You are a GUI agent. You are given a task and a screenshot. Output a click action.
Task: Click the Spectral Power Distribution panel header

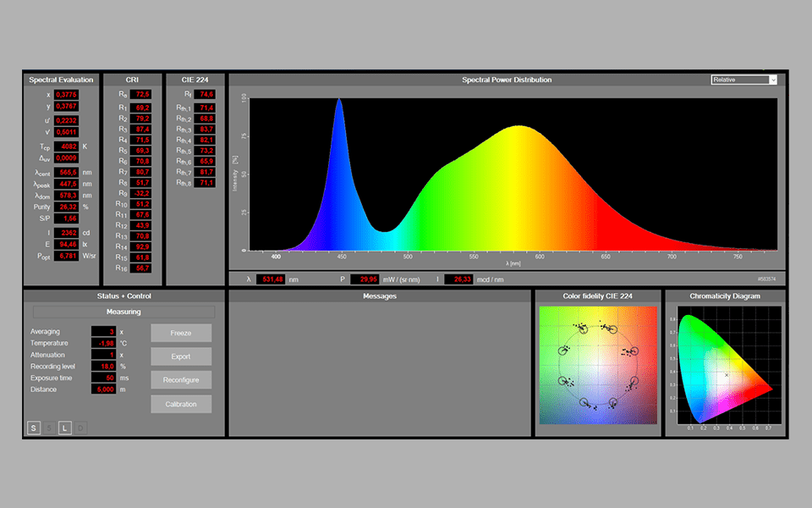coord(506,79)
